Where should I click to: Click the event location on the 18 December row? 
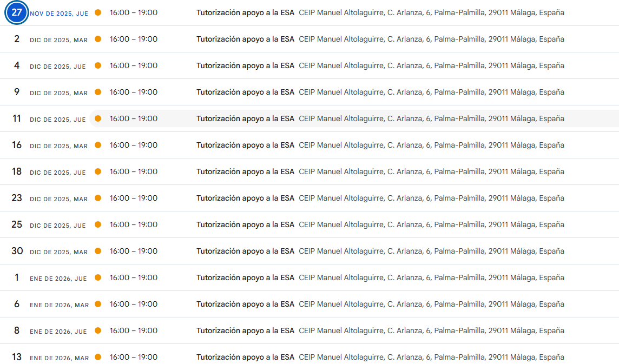pos(431,171)
